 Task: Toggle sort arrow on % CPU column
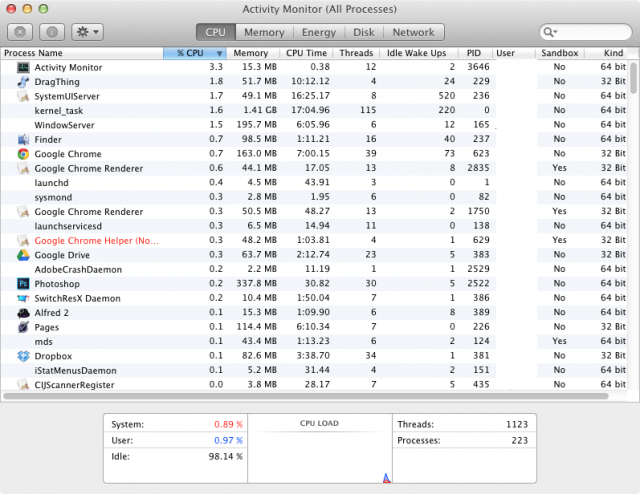click(x=219, y=53)
